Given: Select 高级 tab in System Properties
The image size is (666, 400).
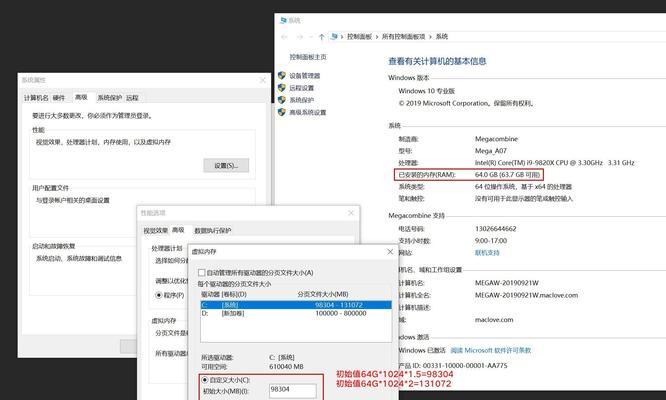Looking at the screenshot, I should coord(81,97).
